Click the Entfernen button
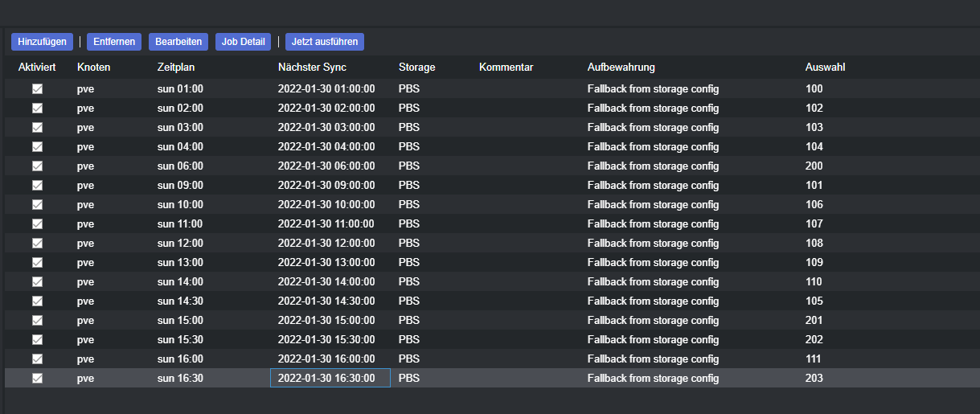980x414 pixels. tap(114, 41)
